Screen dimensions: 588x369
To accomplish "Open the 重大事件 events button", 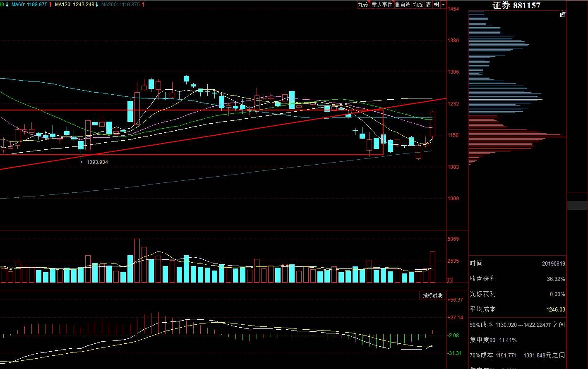I will tap(382, 5).
